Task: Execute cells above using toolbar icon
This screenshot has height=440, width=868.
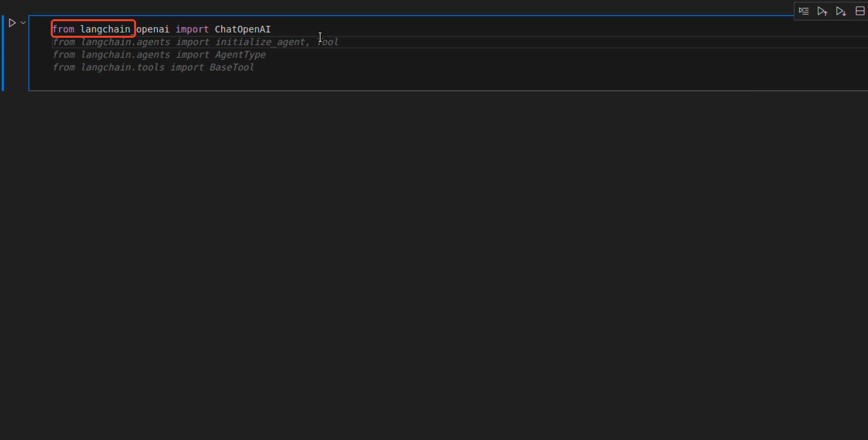Action: coord(822,11)
